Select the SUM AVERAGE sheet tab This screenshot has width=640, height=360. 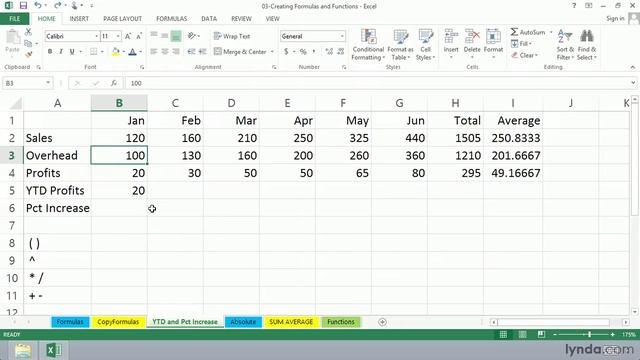click(291, 322)
